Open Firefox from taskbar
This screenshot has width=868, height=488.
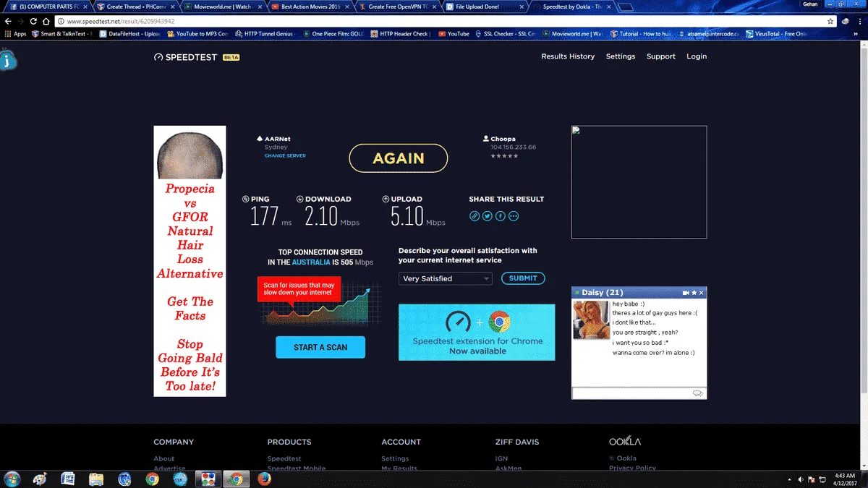click(x=264, y=479)
